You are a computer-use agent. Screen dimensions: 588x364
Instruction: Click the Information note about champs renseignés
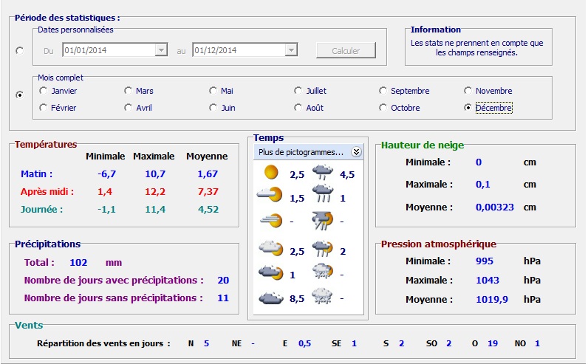pos(476,47)
